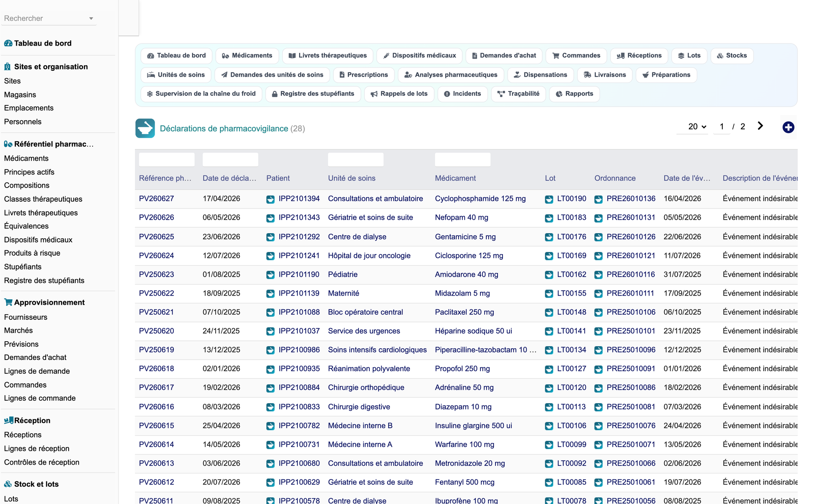
Task: Open lot icon next to LT00113
Action: coord(549,407)
